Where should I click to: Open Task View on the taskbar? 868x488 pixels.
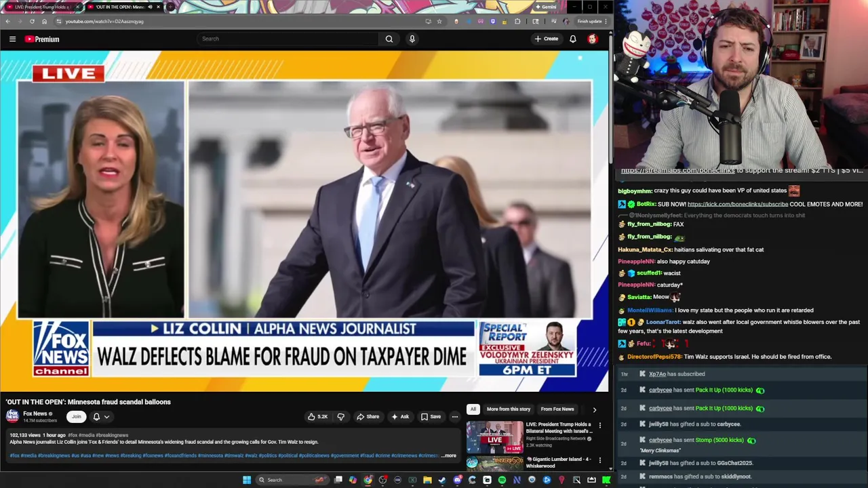point(338,480)
